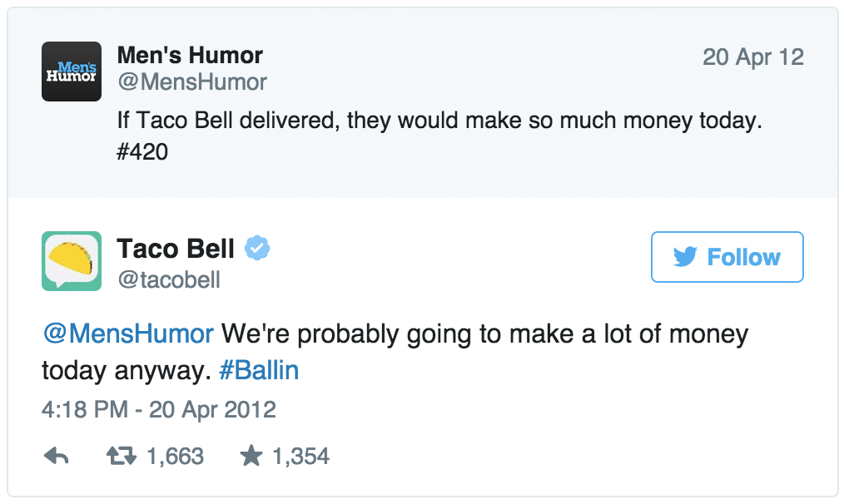Click the Taco Bell display name
The image size is (844, 504).
pos(176,249)
